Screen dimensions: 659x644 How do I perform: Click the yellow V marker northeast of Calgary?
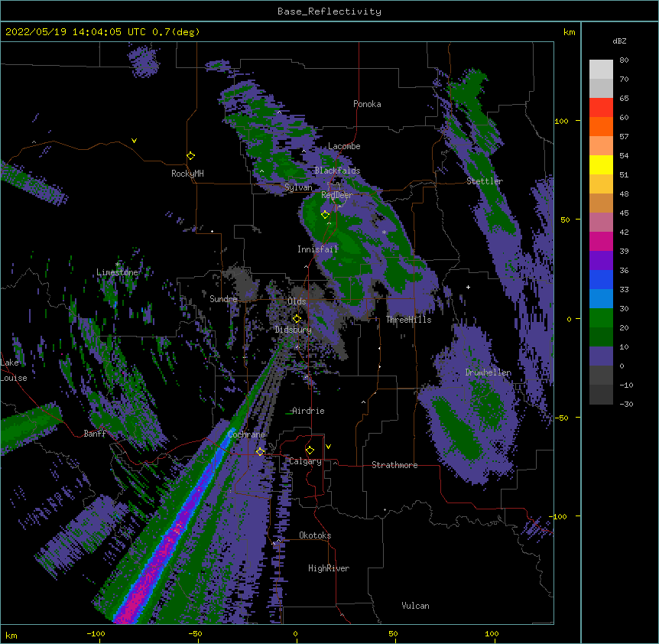click(328, 447)
